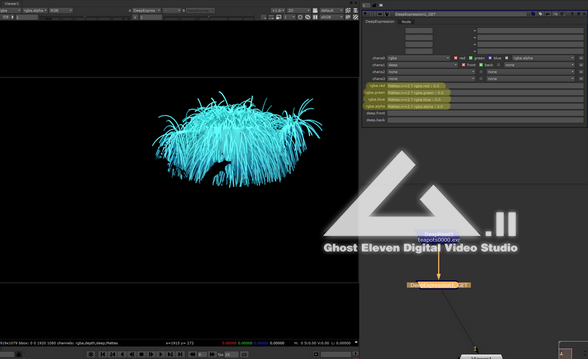Viewport: 588px width, 361px height.
Task: Open the Viewer1 tab
Action: point(12,3)
